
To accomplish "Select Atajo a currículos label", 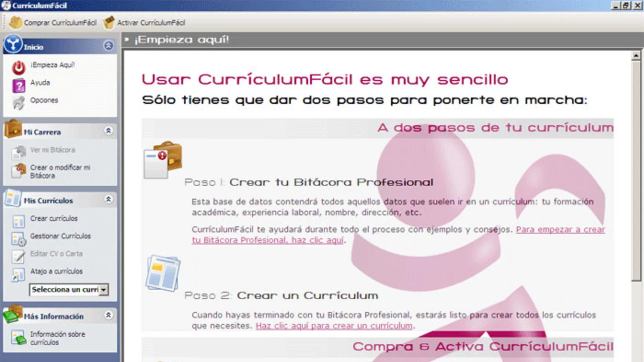I will (56, 271).
